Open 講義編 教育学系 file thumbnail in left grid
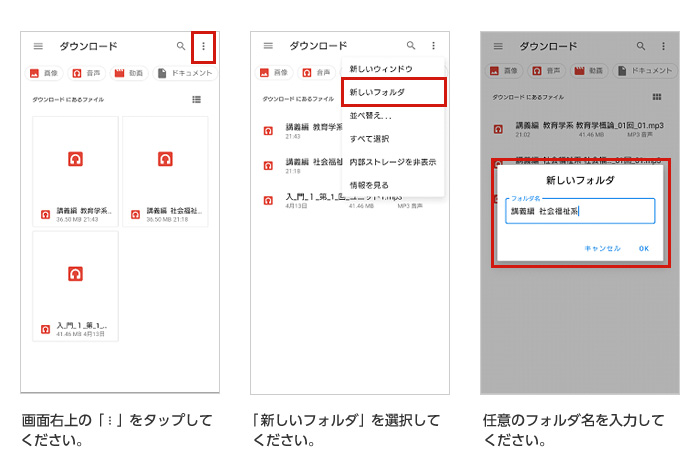700x467 pixels. 75,172
